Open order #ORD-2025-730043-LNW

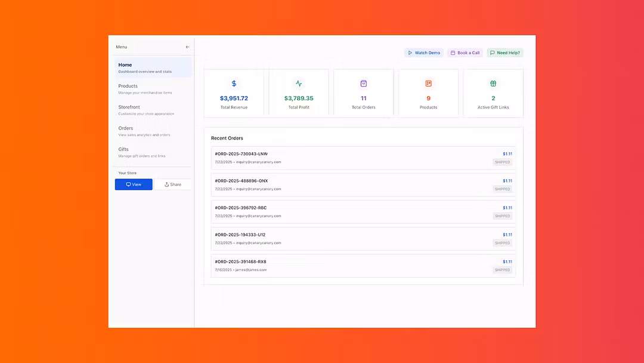coord(363,158)
